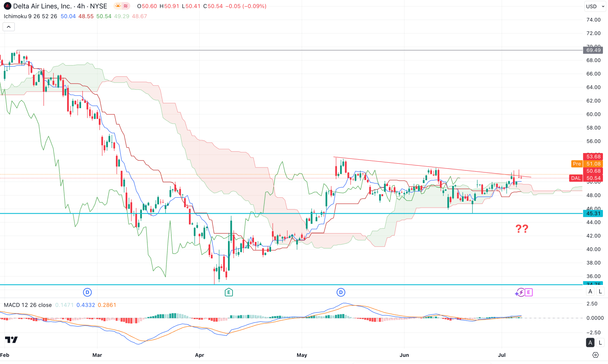This screenshot has width=608, height=364.
Task: Click the DAL 50.54 last price label
Action: [x=586, y=178]
